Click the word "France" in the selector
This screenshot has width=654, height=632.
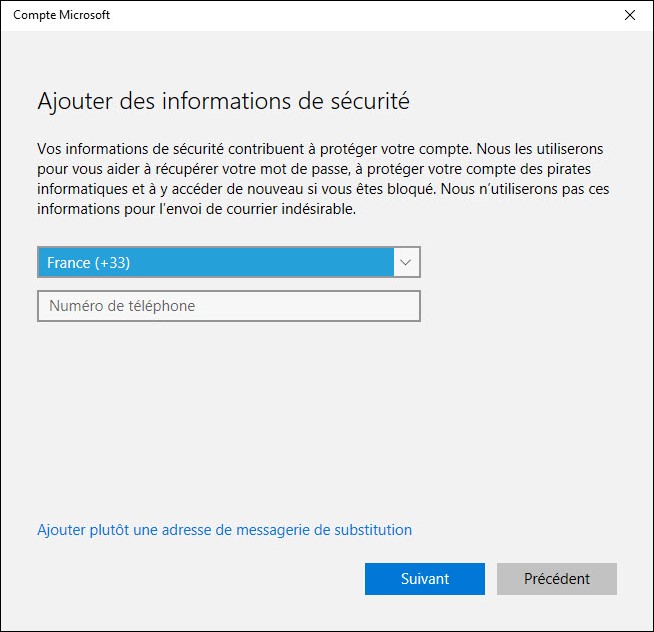(x=69, y=263)
